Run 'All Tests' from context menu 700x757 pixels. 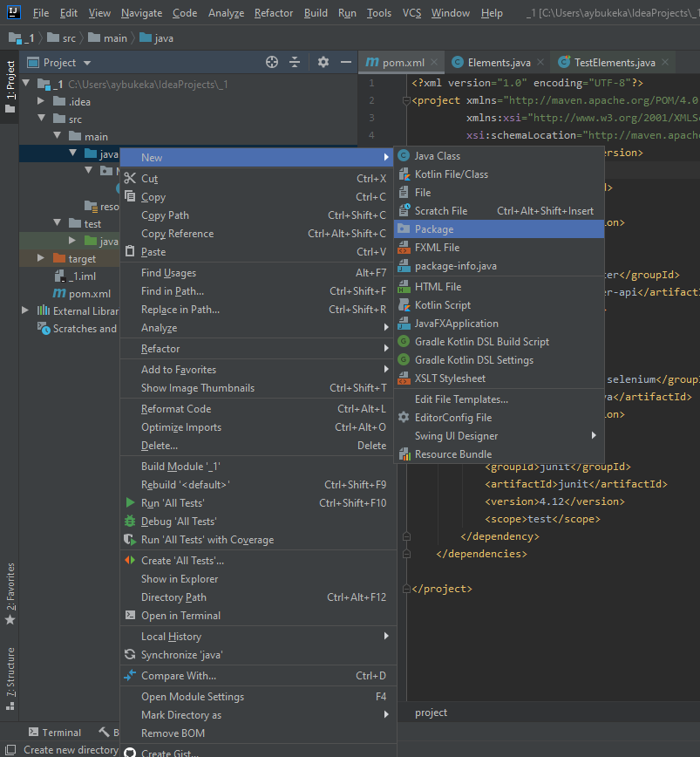pyautogui.click(x=258, y=503)
